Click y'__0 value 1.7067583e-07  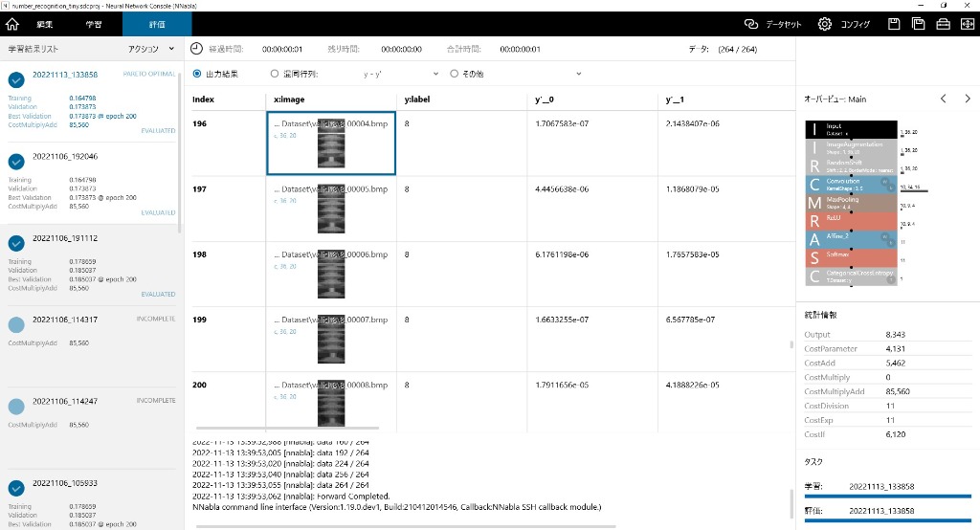[562, 123]
